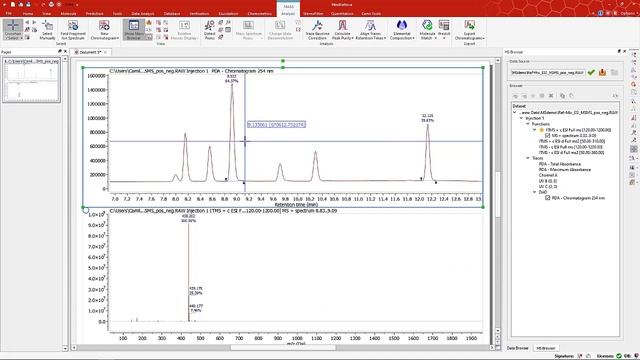The width and height of the screenshot is (640, 360).
Task: Open the Elemental Composition tool
Action: click(x=402, y=29)
